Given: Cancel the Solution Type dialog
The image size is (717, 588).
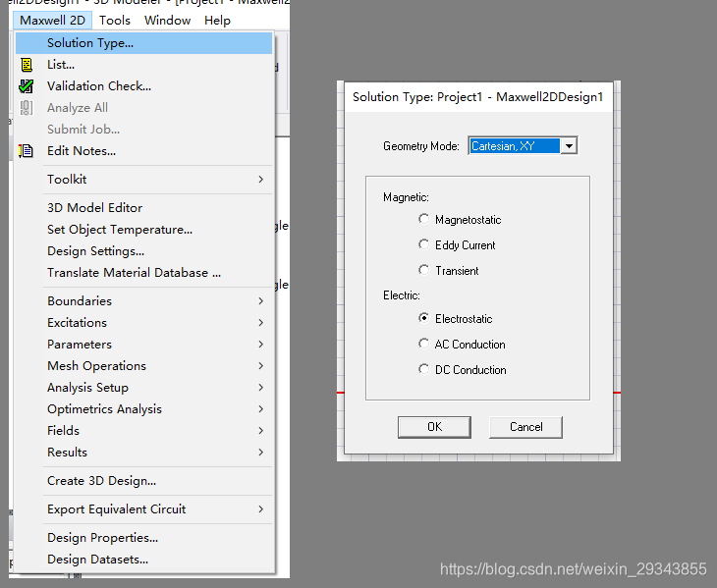Looking at the screenshot, I should 526,427.
